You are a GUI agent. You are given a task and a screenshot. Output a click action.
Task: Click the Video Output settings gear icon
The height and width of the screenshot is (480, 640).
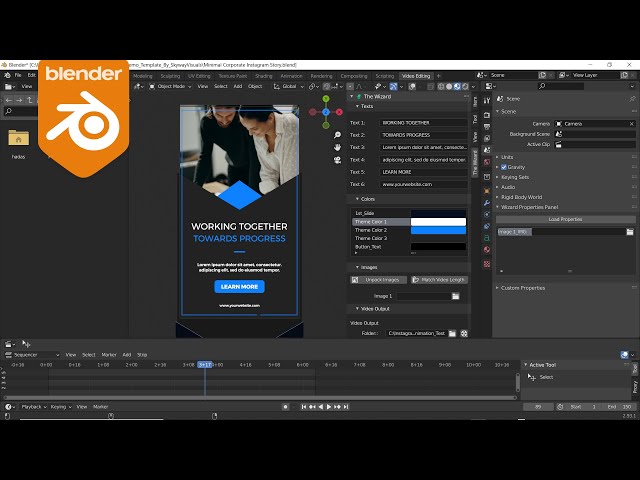[x=464, y=333]
